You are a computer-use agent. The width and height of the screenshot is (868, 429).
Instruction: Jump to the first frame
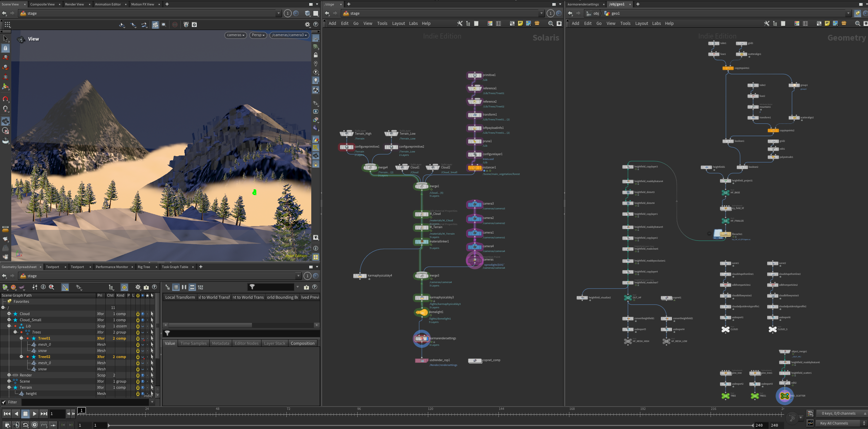click(x=7, y=414)
